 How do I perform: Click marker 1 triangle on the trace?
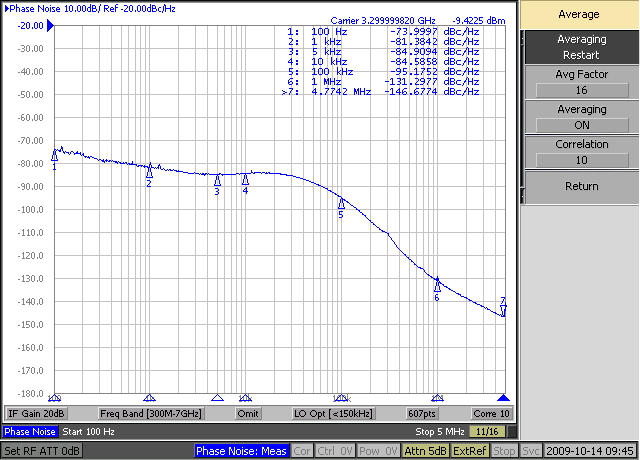pyautogui.click(x=54, y=156)
